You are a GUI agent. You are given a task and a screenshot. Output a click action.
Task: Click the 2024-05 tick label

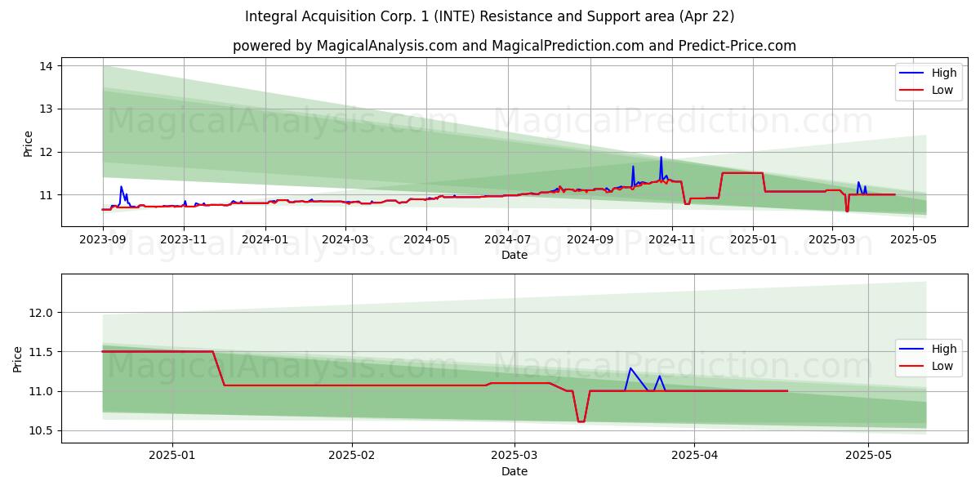coord(425,239)
